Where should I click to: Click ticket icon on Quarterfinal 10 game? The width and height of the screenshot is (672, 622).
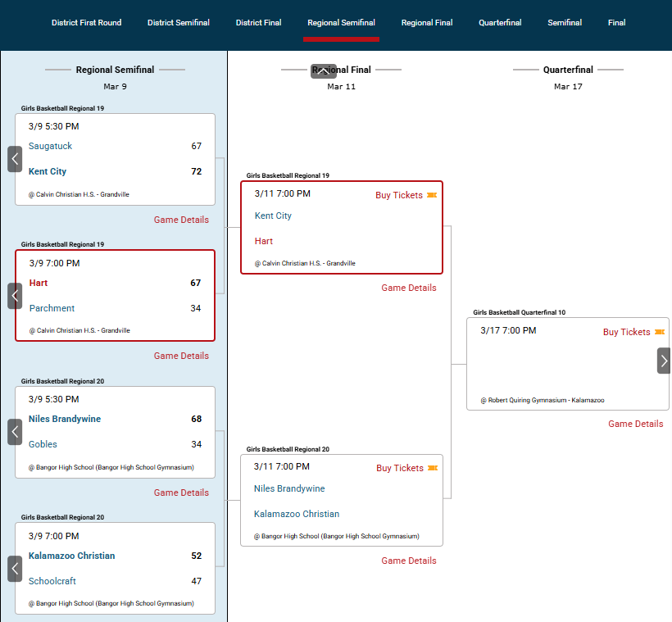[659, 332]
